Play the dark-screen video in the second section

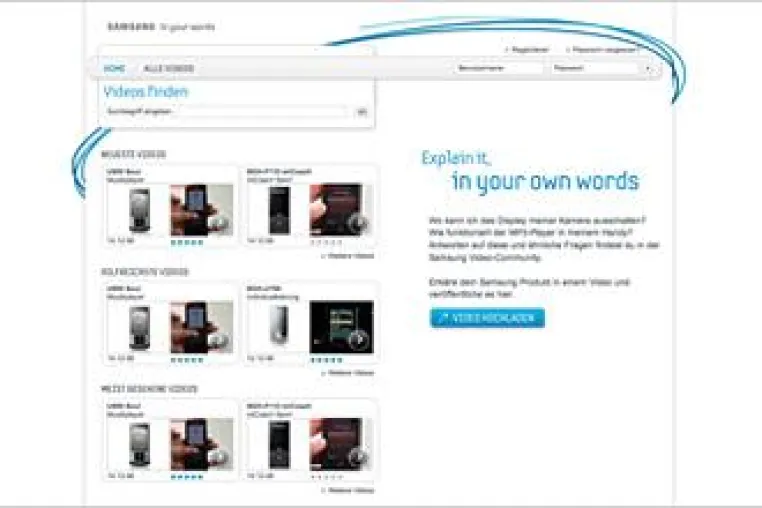pos(341,327)
